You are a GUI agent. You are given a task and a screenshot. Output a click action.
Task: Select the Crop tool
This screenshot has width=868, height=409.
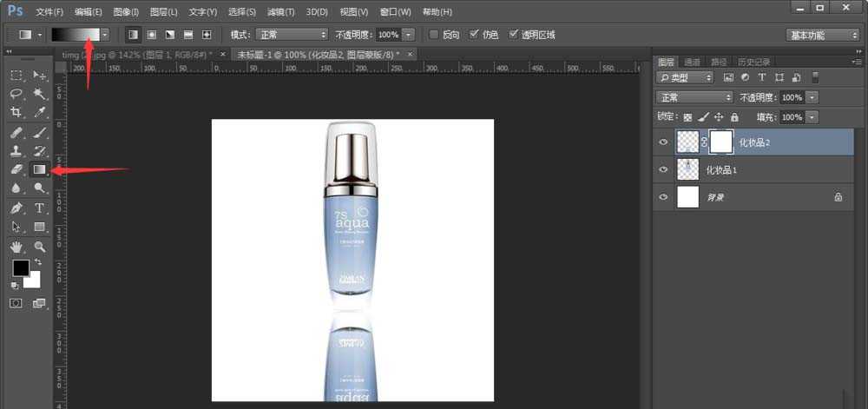coord(16,113)
